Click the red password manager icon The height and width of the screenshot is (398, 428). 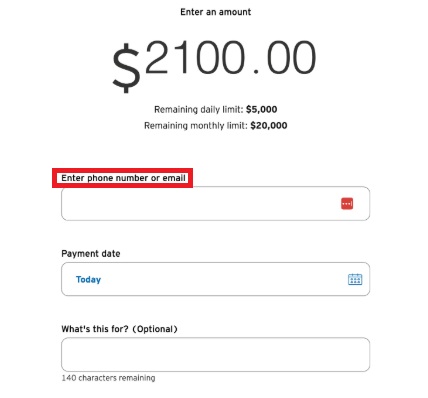coord(347,203)
